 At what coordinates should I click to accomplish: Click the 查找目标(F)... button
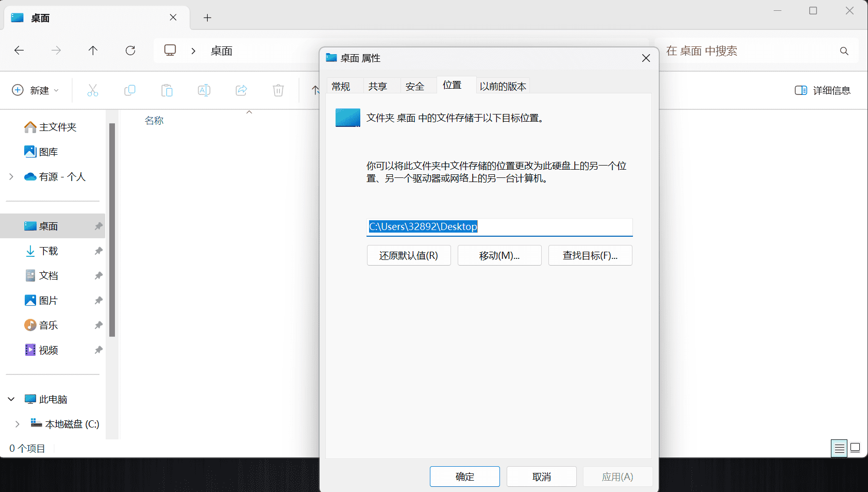click(590, 255)
